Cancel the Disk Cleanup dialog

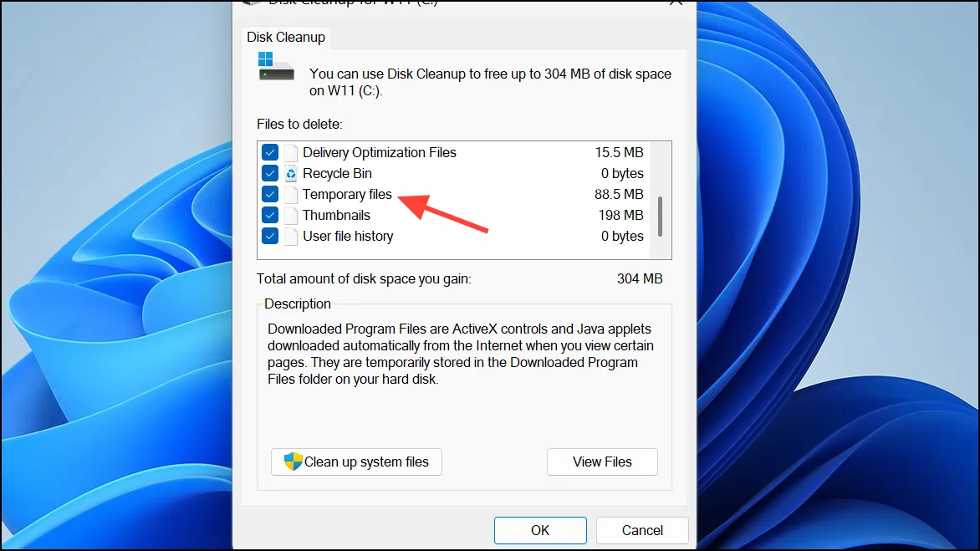(642, 530)
